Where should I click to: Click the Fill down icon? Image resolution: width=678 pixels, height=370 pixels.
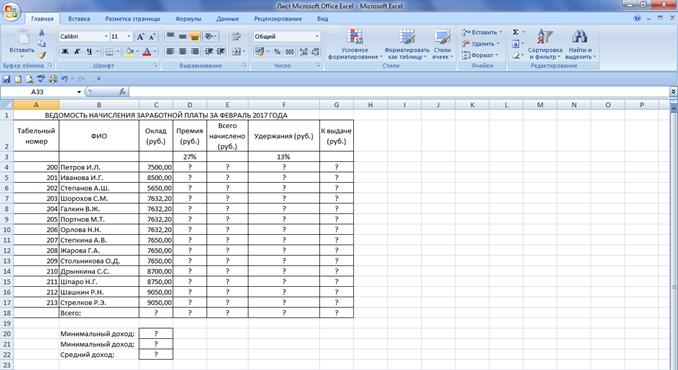point(516,44)
